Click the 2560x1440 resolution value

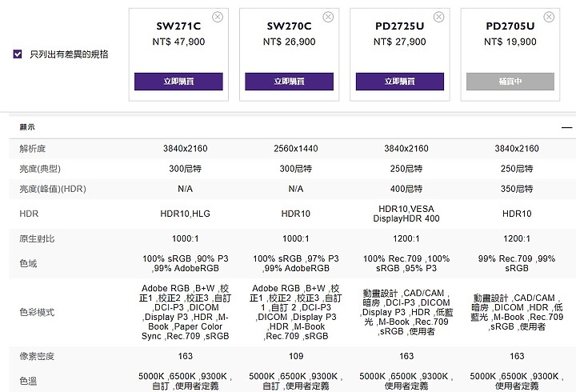pos(296,149)
